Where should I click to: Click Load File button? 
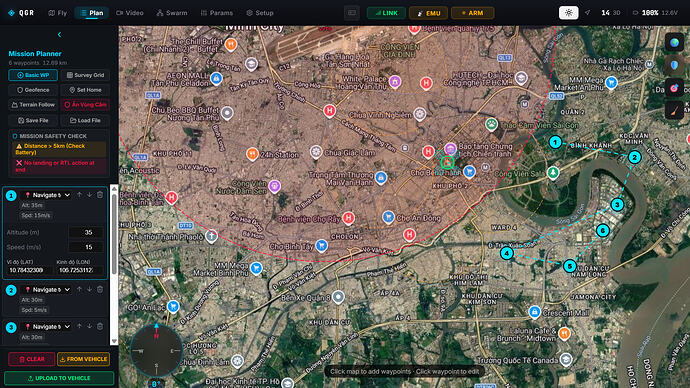click(85, 120)
